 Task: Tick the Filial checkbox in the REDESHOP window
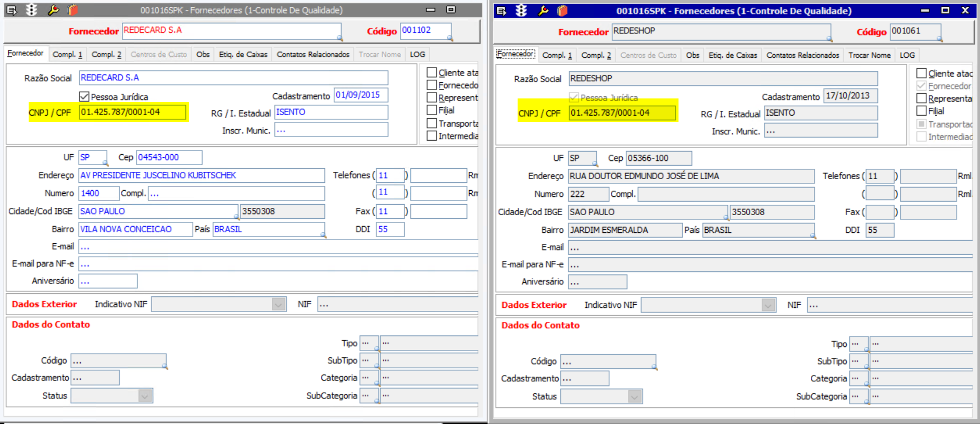tap(922, 111)
